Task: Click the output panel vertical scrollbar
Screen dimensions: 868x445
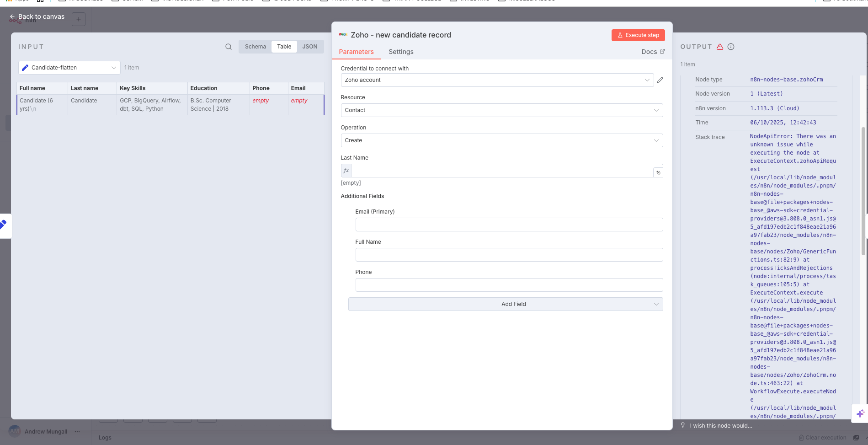Action: click(x=863, y=191)
